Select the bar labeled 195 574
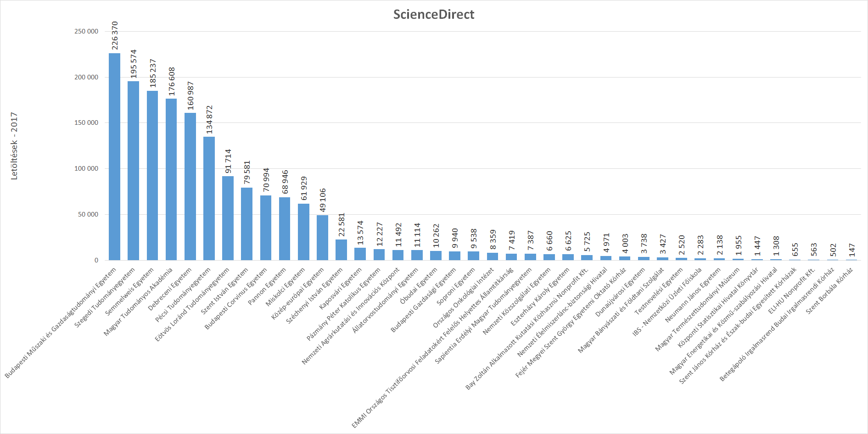Viewport: 868px width, 434px height. [133, 171]
